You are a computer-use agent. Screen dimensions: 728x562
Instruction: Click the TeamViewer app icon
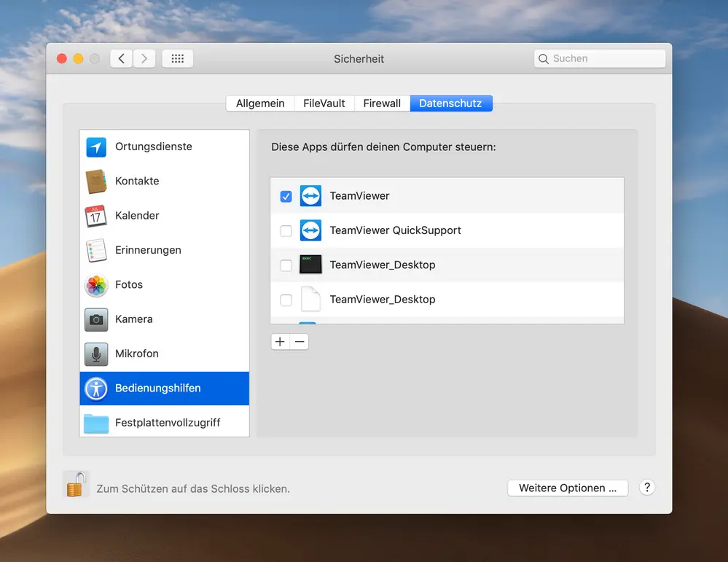tap(310, 196)
